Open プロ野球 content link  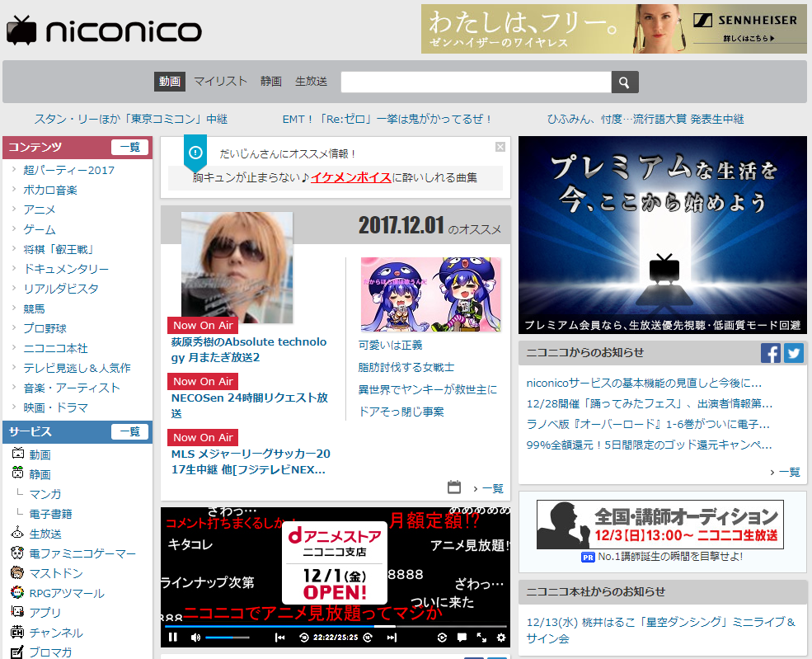tap(45, 328)
